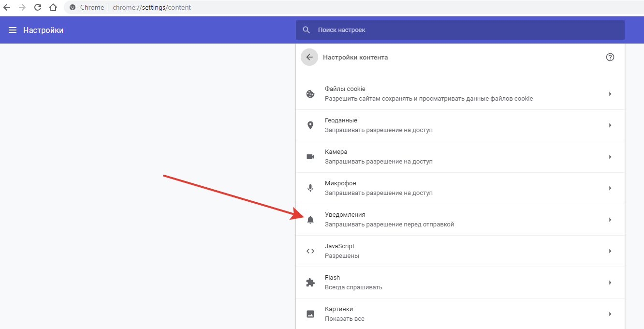Expand the JavaScript row arrow

(x=610, y=251)
